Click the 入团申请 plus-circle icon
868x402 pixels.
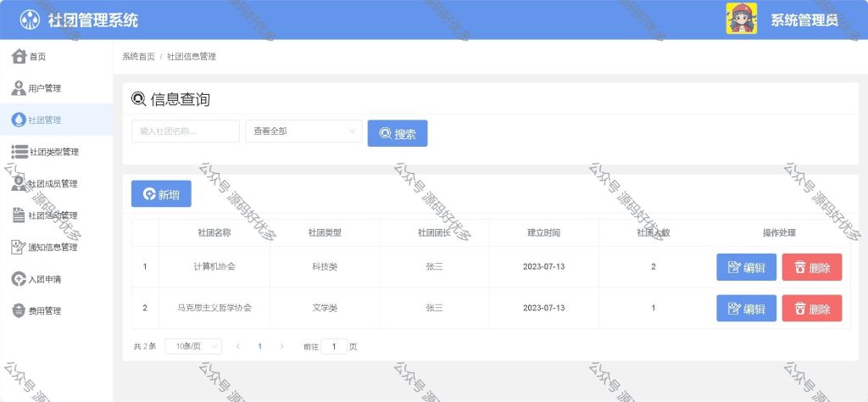(x=19, y=279)
